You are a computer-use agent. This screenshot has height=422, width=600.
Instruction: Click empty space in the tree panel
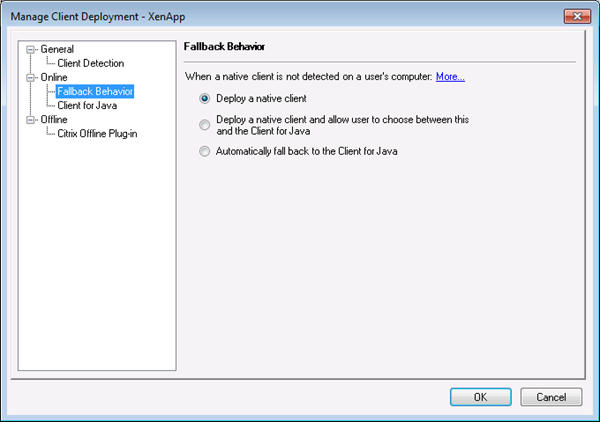95,260
